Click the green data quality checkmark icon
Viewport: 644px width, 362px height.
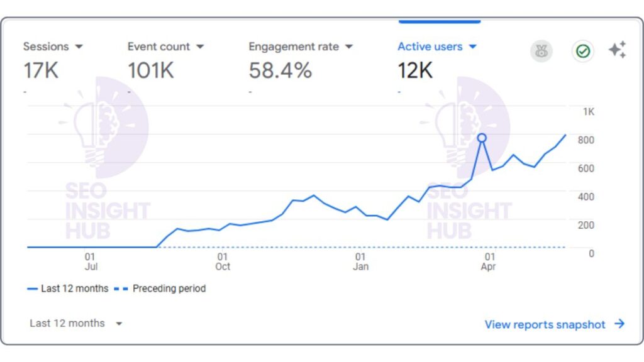[583, 51]
